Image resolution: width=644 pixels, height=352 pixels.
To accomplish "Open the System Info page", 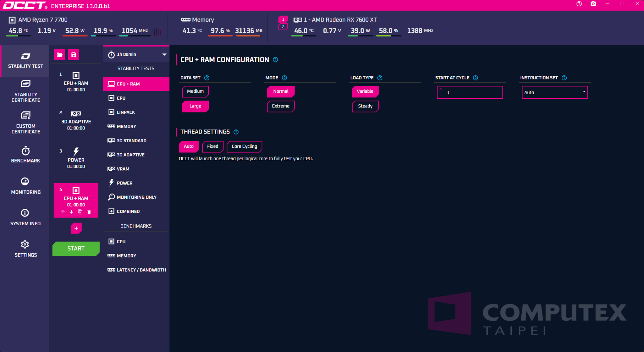I will tap(25, 217).
